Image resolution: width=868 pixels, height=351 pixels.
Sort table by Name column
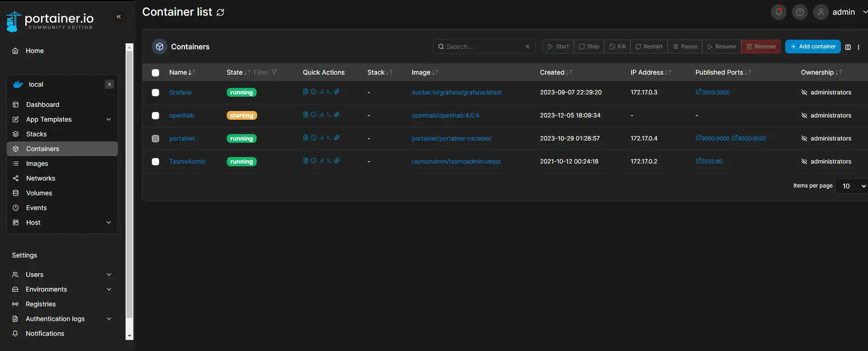pyautogui.click(x=182, y=72)
